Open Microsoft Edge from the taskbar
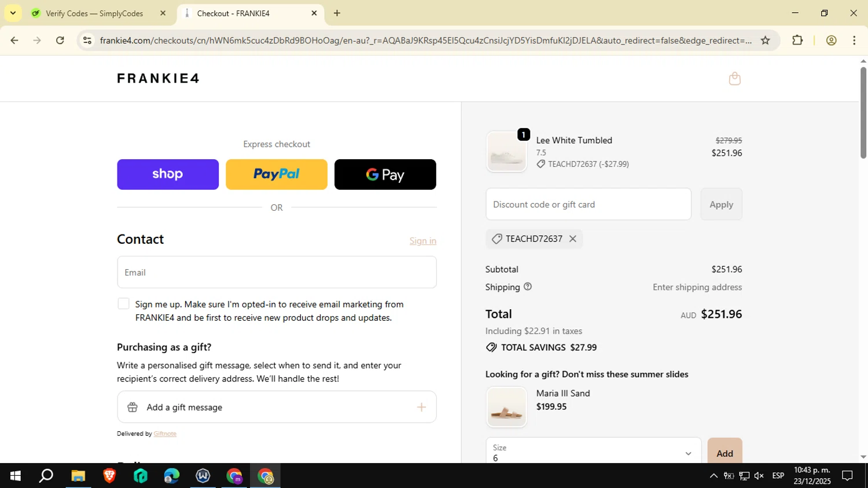The height and width of the screenshot is (488, 868). click(x=172, y=476)
